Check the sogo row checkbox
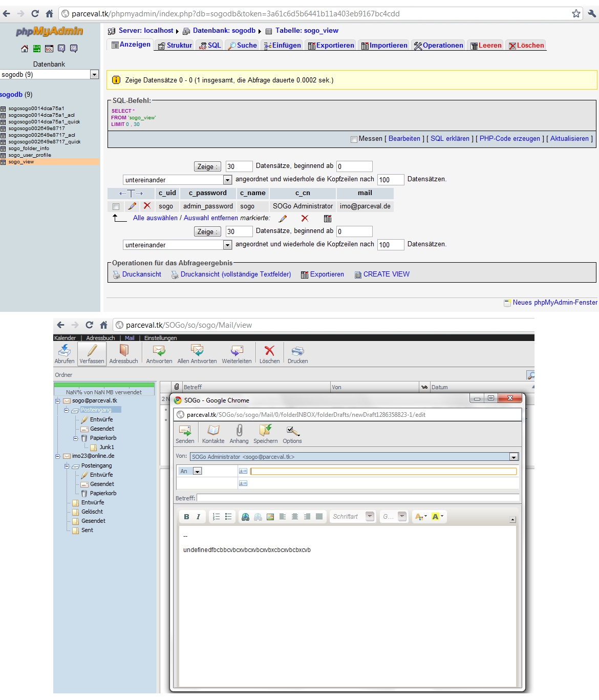 116,206
